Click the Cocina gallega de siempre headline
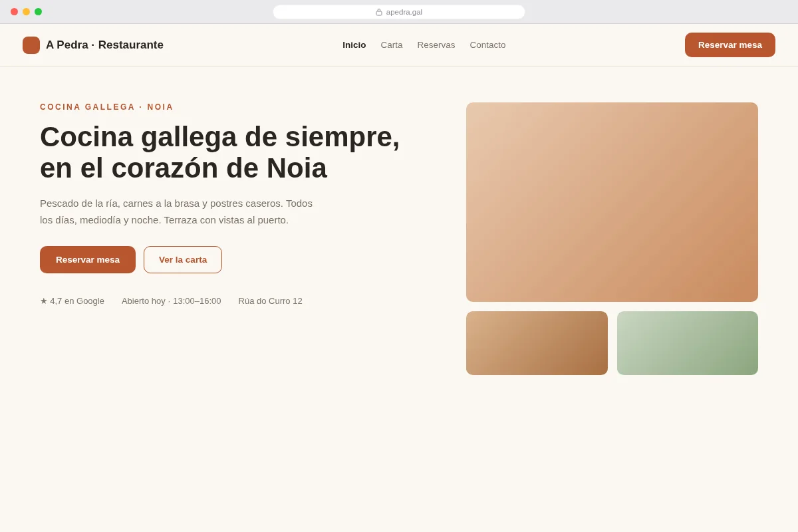The height and width of the screenshot is (532, 798). click(220, 152)
